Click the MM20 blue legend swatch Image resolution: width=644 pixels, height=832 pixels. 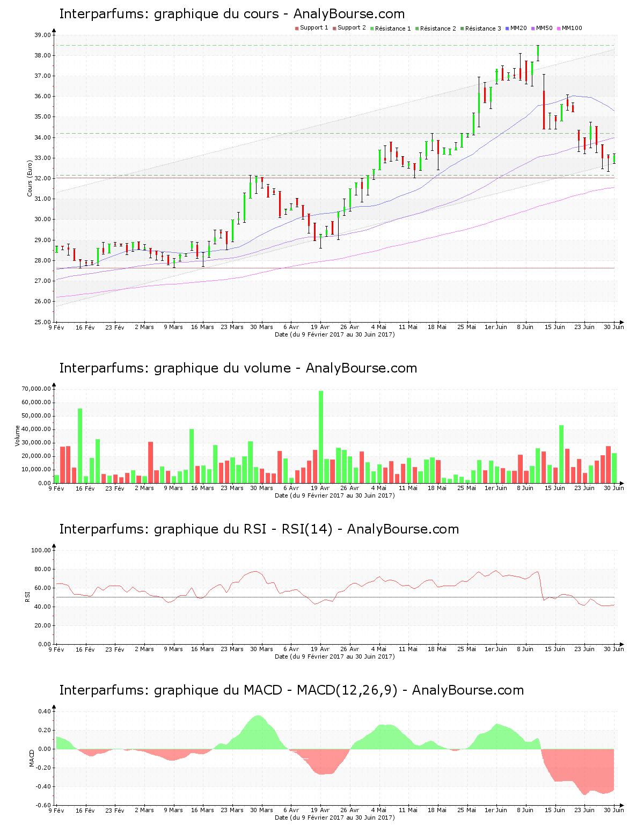point(507,28)
